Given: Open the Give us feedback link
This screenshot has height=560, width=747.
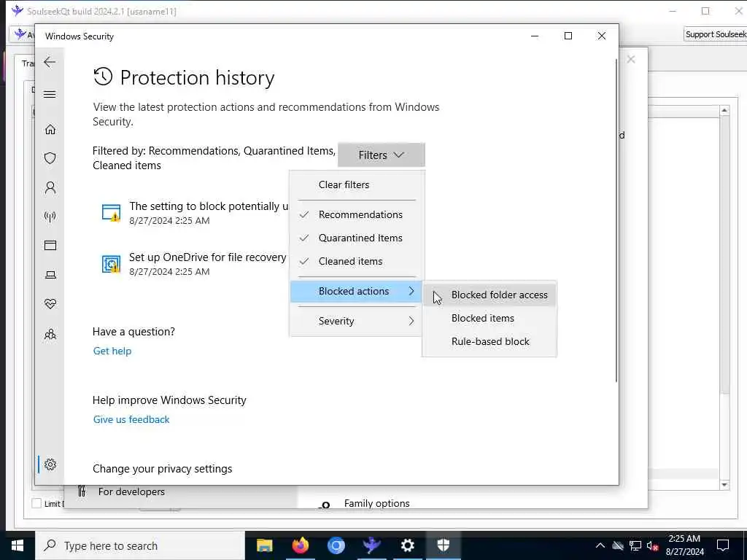Looking at the screenshot, I should [x=131, y=420].
